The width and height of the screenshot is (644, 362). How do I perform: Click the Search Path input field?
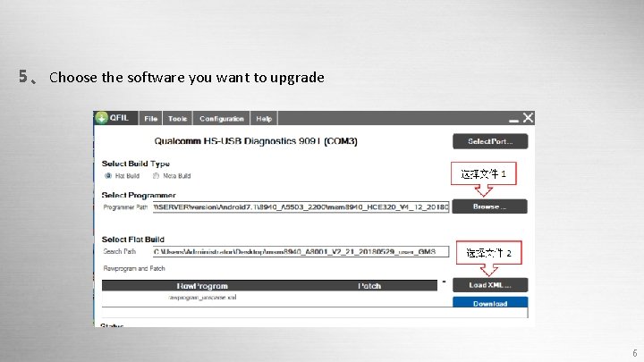pos(301,251)
